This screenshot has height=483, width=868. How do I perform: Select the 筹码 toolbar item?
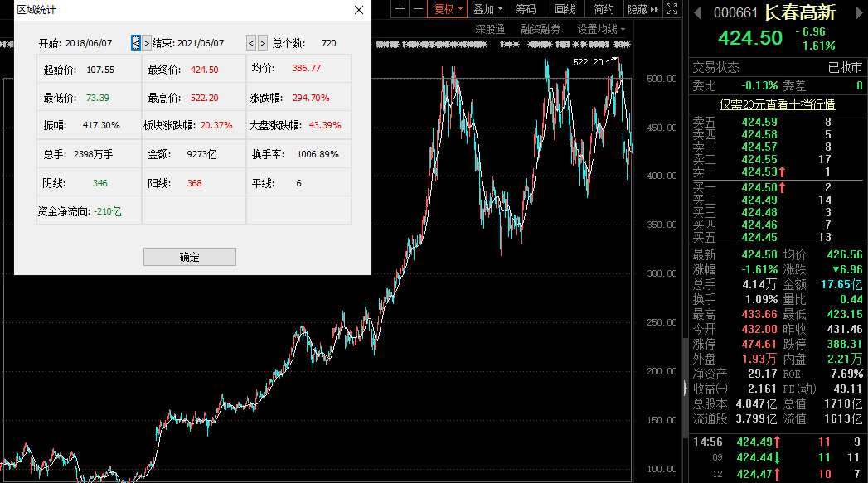pyautogui.click(x=526, y=9)
